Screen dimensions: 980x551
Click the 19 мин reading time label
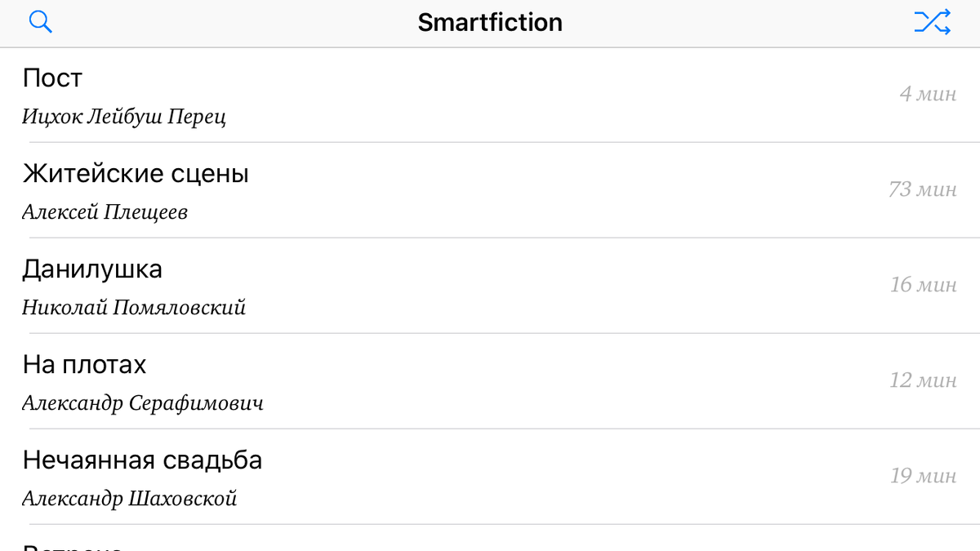click(x=924, y=476)
